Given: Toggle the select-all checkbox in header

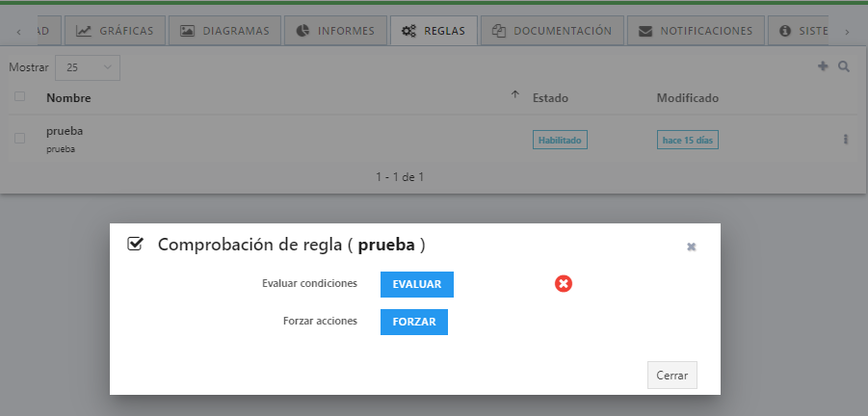Looking at the screenshot, I should 19,96.
